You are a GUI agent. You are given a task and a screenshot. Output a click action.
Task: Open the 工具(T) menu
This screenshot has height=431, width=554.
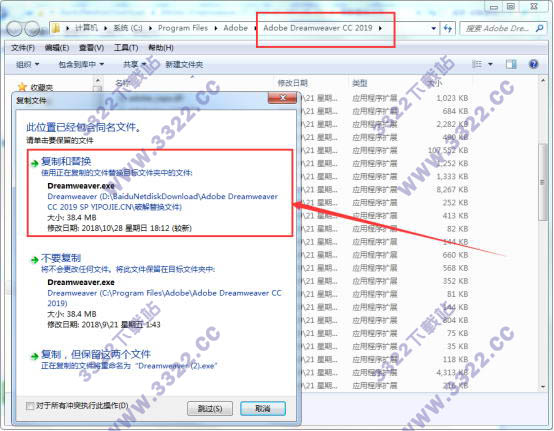click(x=126, y=48)
